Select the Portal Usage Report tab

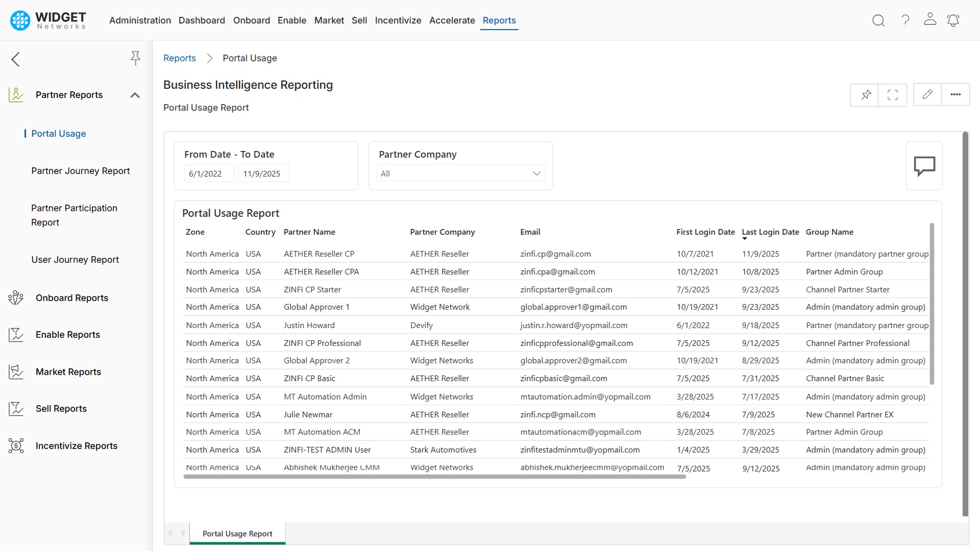click(237, 534)
